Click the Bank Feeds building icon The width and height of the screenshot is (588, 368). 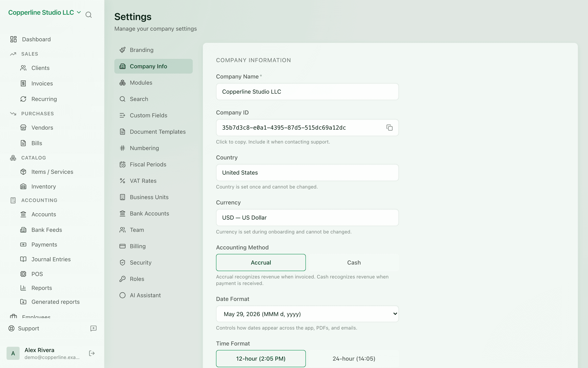point(23,230)
